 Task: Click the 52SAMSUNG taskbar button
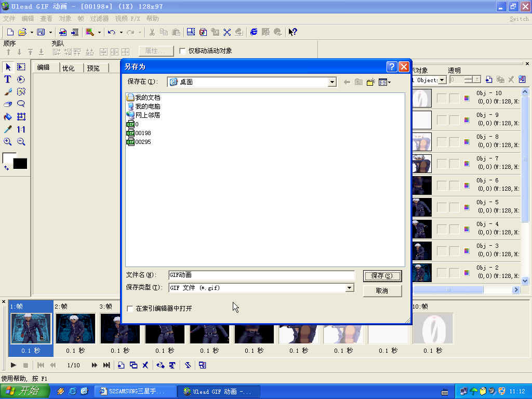[x=135, y=392]
